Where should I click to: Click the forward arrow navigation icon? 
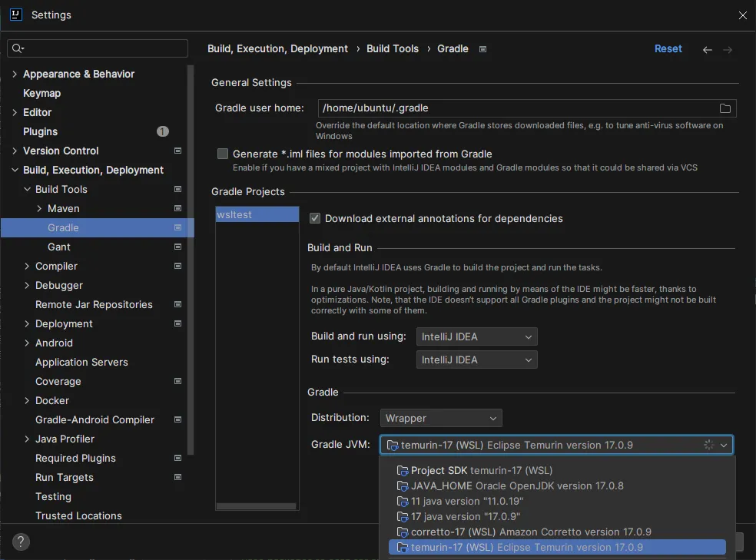[728, 50]
